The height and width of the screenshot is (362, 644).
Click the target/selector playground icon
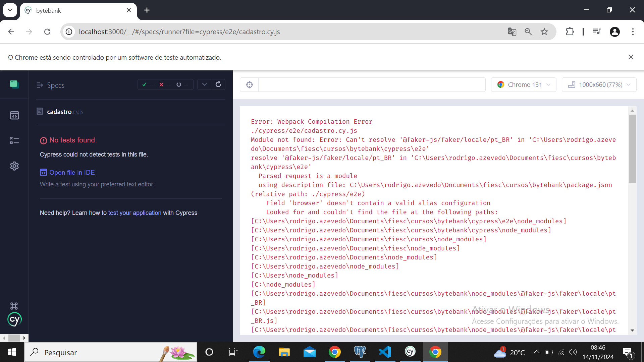point(249,84)
